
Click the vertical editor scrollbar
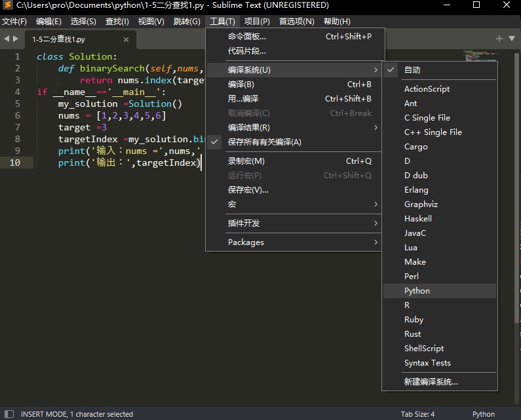pos(516,188)
